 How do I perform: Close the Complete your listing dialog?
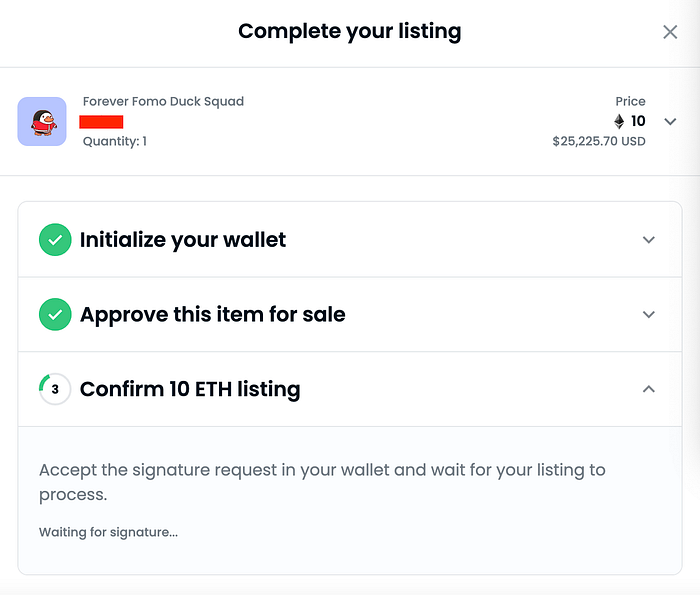tap(670, 32)
